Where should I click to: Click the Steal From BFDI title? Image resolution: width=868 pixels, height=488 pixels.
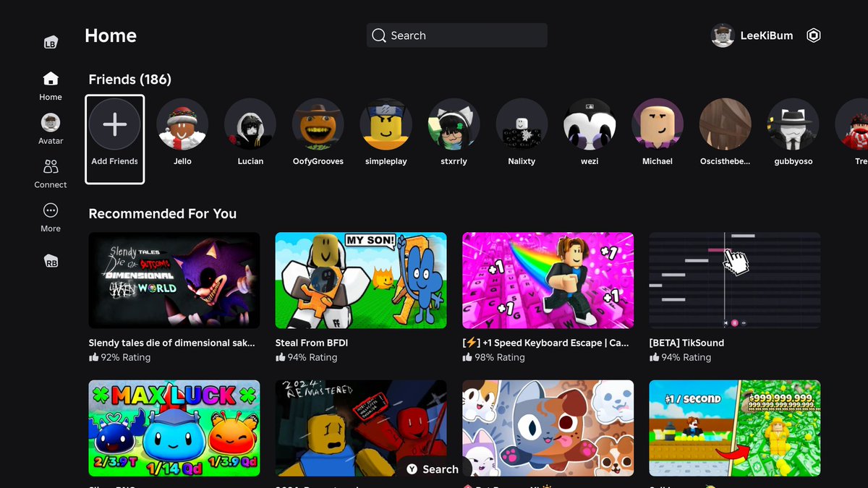[x=312, y=343]
